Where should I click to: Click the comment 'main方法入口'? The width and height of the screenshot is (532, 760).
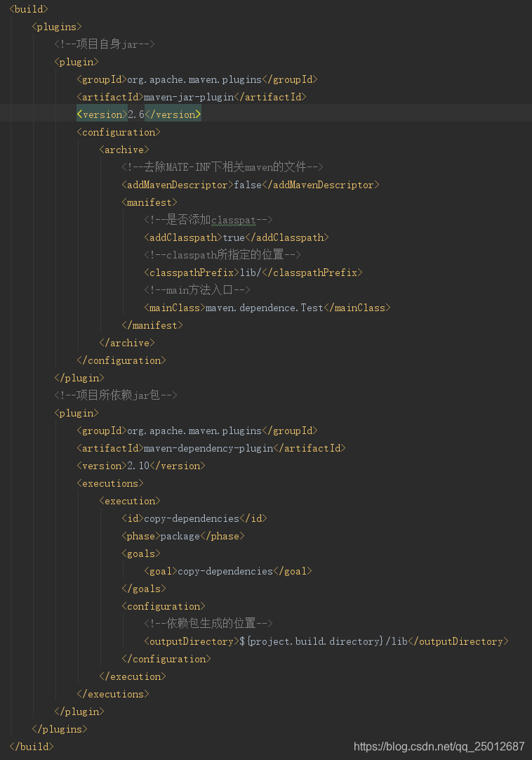point(197,290)
